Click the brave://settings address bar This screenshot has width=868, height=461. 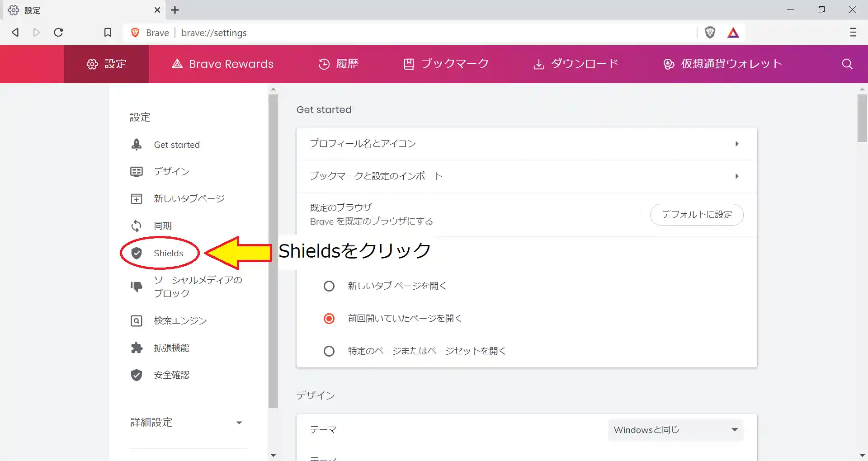[x=407, y=33]
